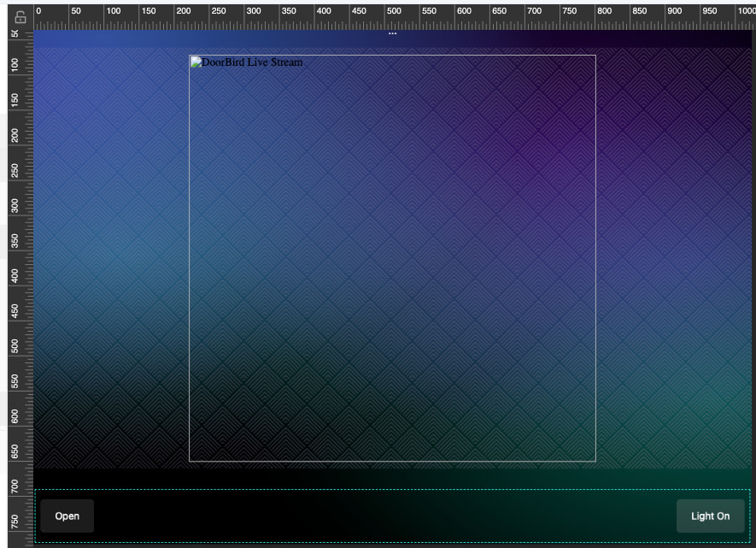Screen dimensions: 756x548
Task: Click the 100 mark on the horizontal ruler
Action: pyautogui.click(x=112, y=12)
